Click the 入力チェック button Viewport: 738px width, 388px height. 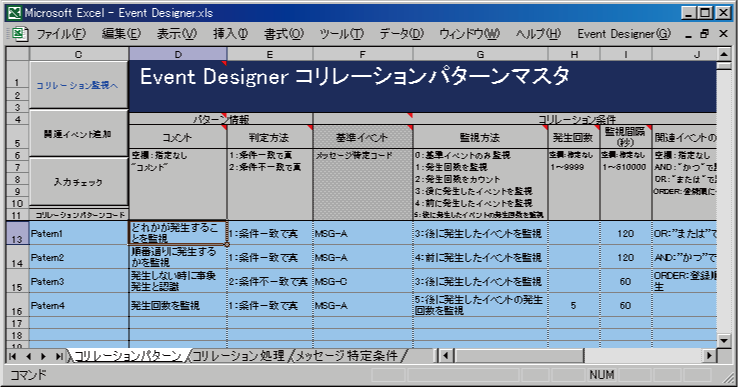79,182
